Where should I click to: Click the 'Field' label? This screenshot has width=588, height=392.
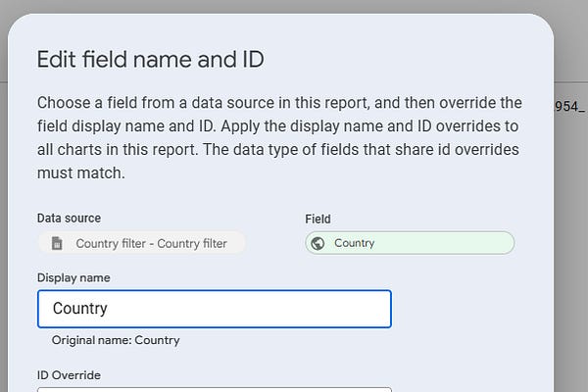pos(318,220)
